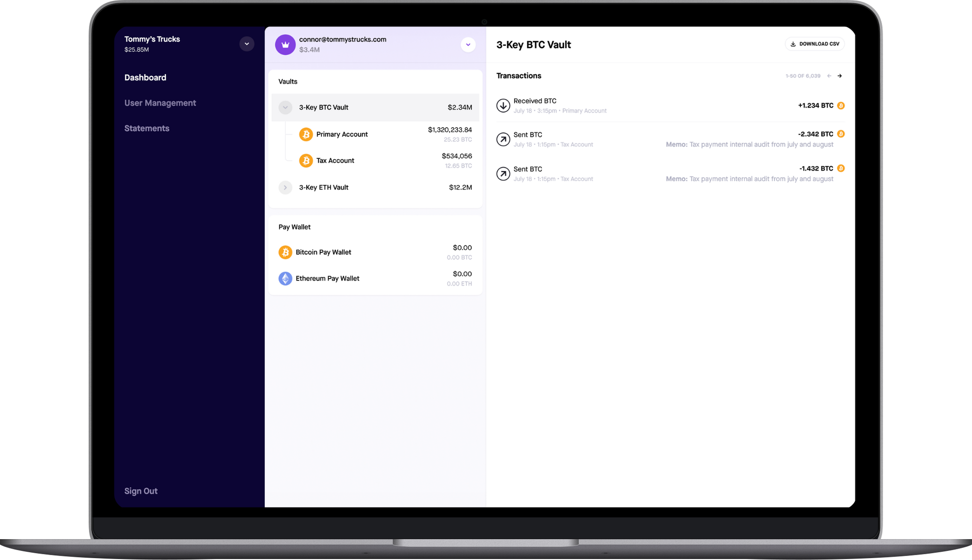Click the purple crown account icon

tap(285, 44)
